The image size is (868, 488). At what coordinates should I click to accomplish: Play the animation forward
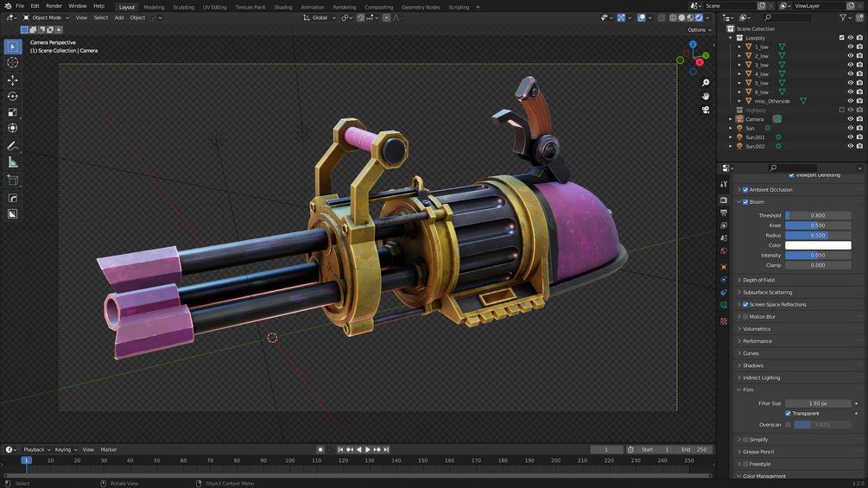click(368, 450)
